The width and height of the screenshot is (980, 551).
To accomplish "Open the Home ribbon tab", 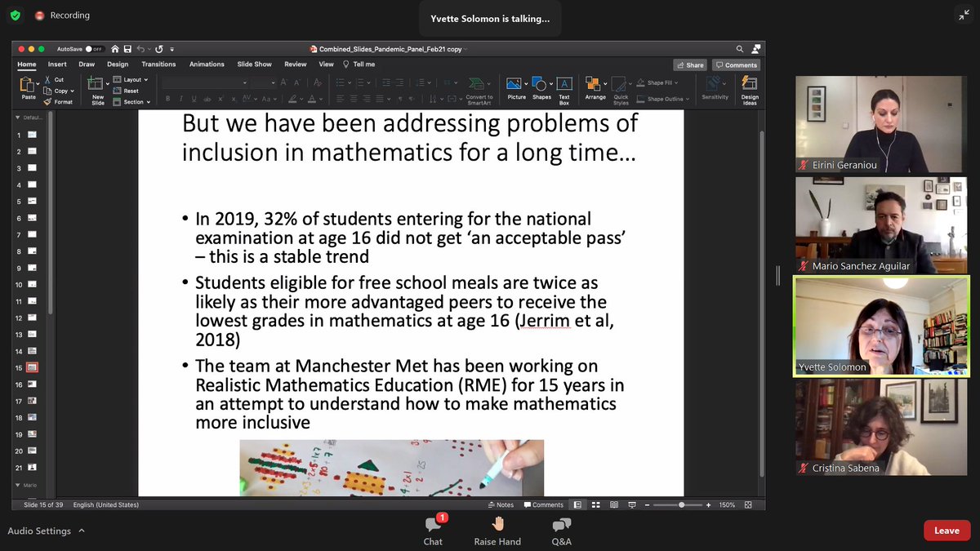I will [x=27, y=64].
